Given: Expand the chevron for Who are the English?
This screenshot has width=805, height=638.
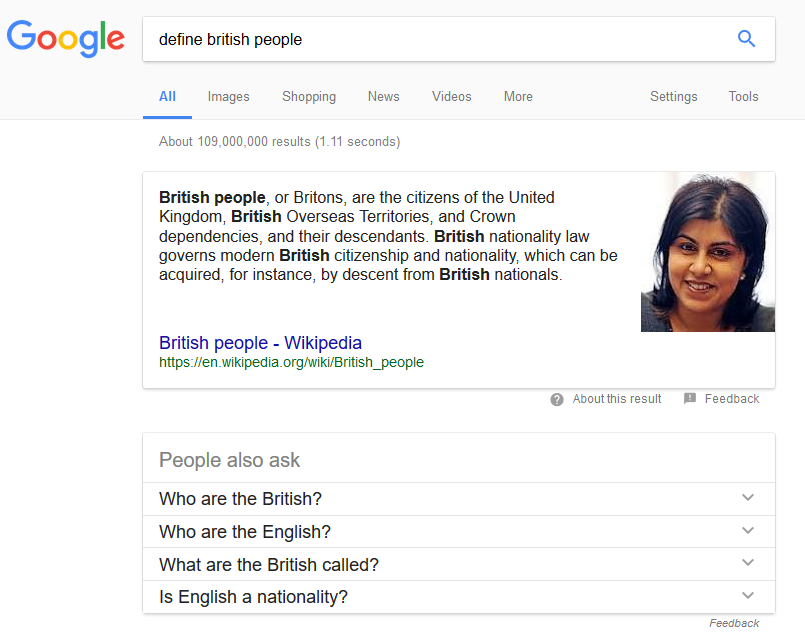Looking at the screenshot, I should [748, 530].
